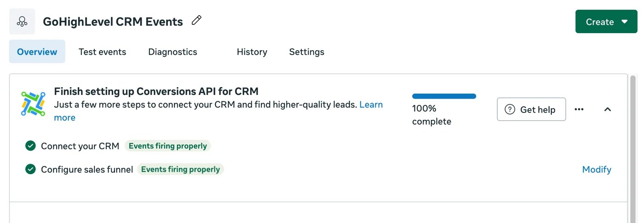Click the 100% complete progress bar

click(x=444, y=96)
